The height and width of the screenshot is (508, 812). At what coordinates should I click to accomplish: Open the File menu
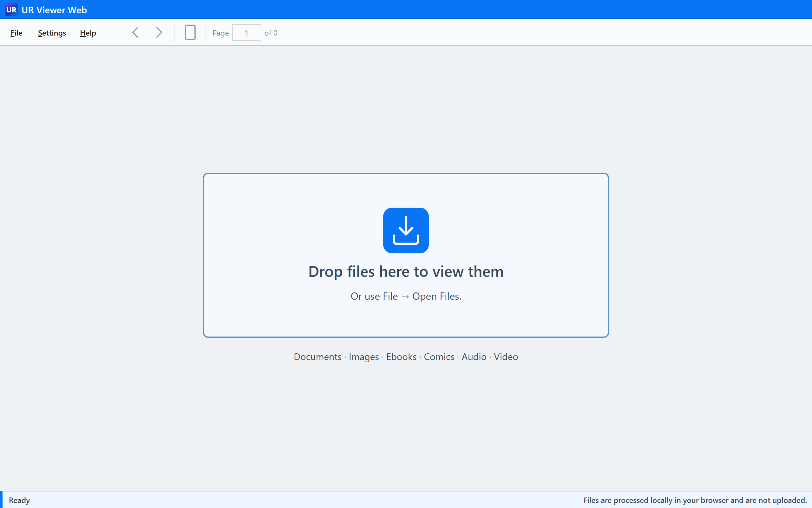coord(16,33)
